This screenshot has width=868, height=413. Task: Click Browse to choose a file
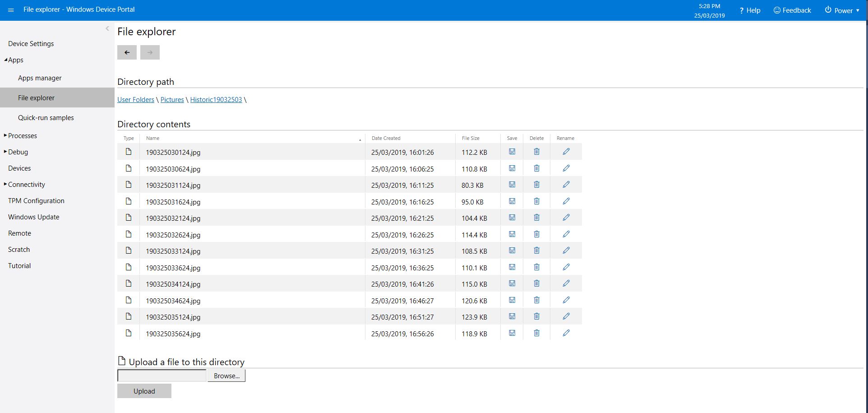tap(226, 376)
